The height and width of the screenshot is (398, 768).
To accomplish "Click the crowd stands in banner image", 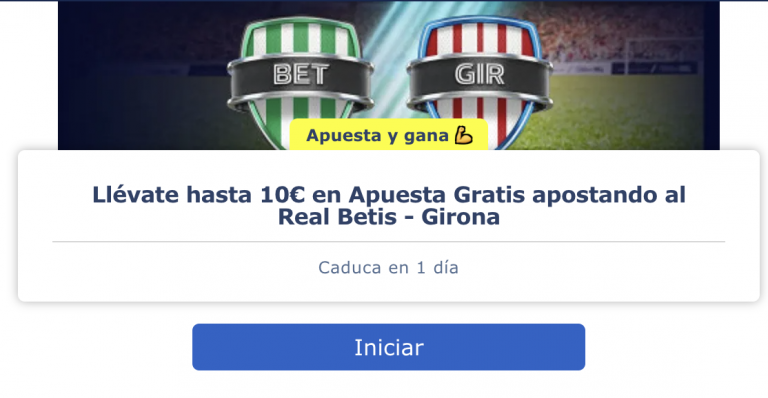I will (612, 29).
